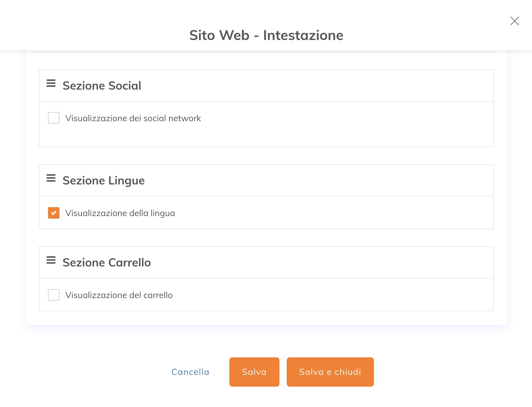Click the drag handle beside Sezione Lingue
This screenshot has width=532, height=407.
pyautogui.click(x=51, y=178)
